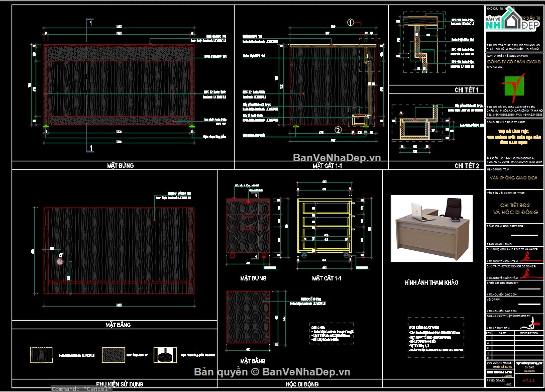Viewport: 545px width, 392px height.
Task: Click the Bản quyền © BanVeNhaDep.vn copyright text
Action: (272, 372)
